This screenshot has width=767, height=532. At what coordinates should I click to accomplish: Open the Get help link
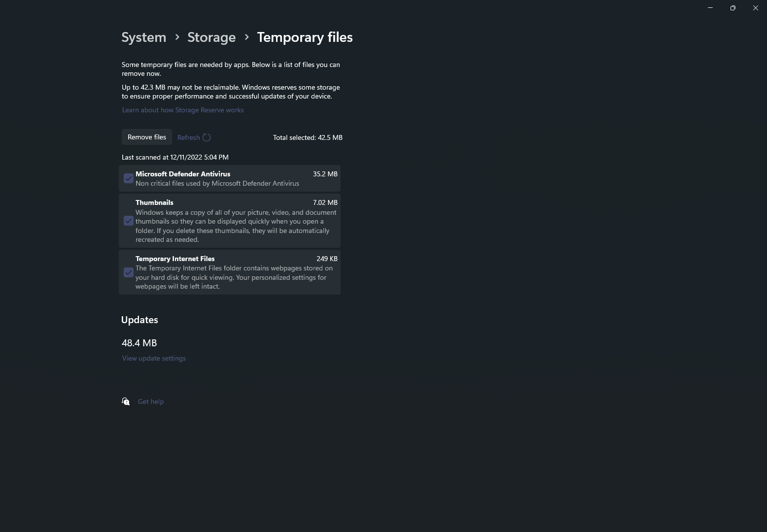(151, 401)
